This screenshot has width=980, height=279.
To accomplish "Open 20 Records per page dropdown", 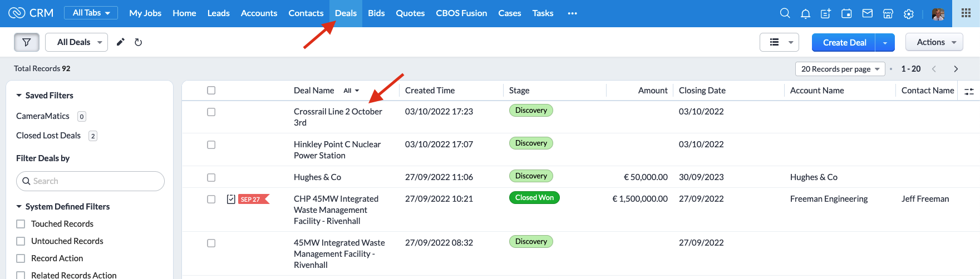I will (x=840, y=69).
